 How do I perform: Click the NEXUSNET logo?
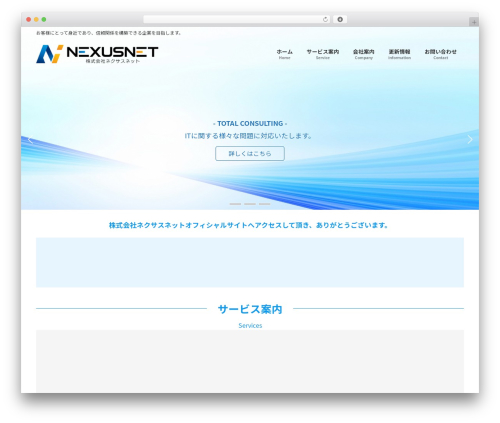[97, 54]
